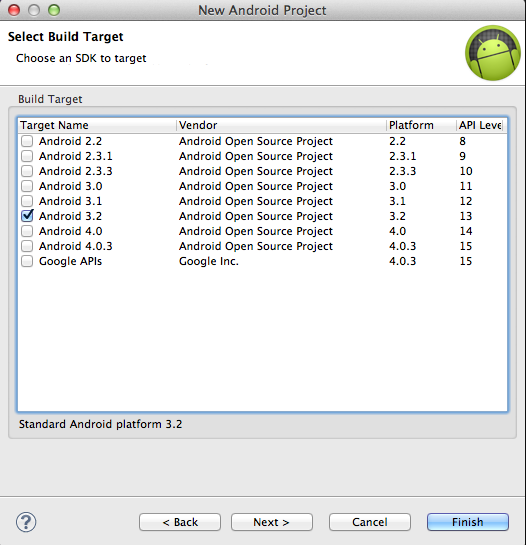Cancel the New Android Project wizard
This screenshot has width=526, height=545.
point(370,522)
